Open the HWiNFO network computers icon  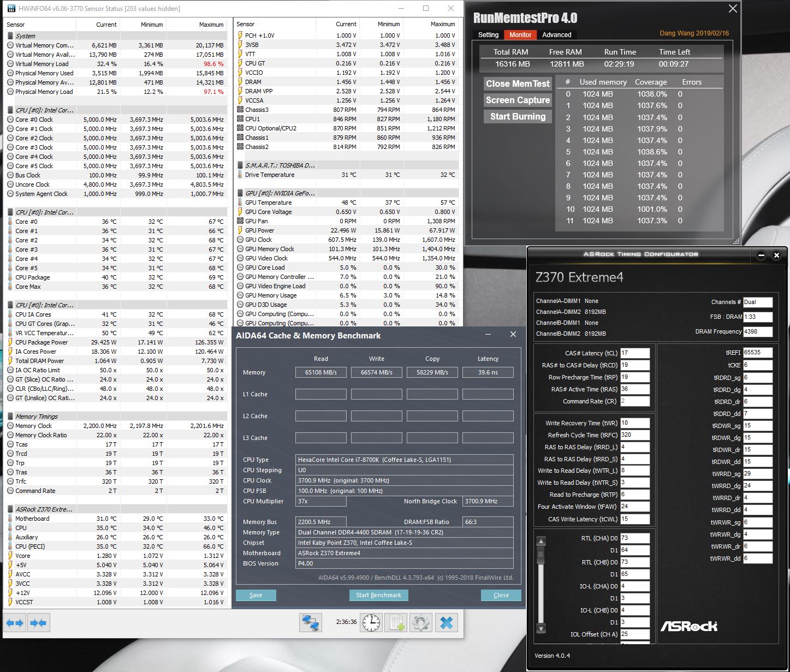pyautogui.click(x=311, y=623)
